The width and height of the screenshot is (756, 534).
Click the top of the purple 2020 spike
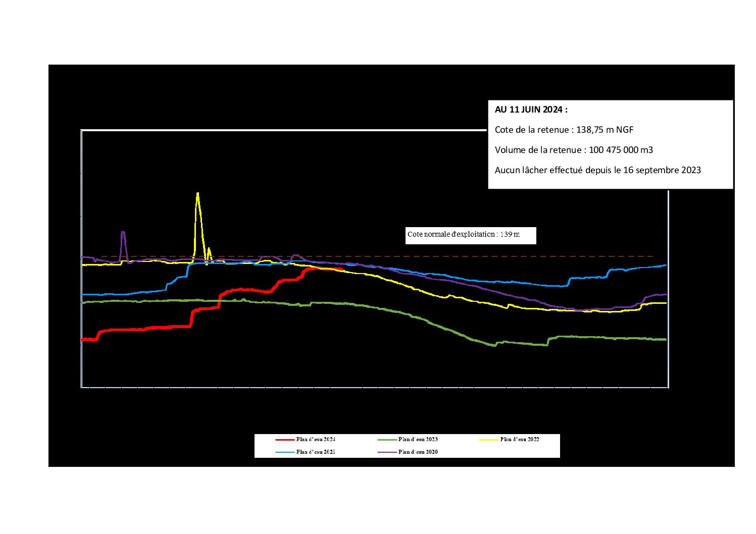click(x=123, y=232)
